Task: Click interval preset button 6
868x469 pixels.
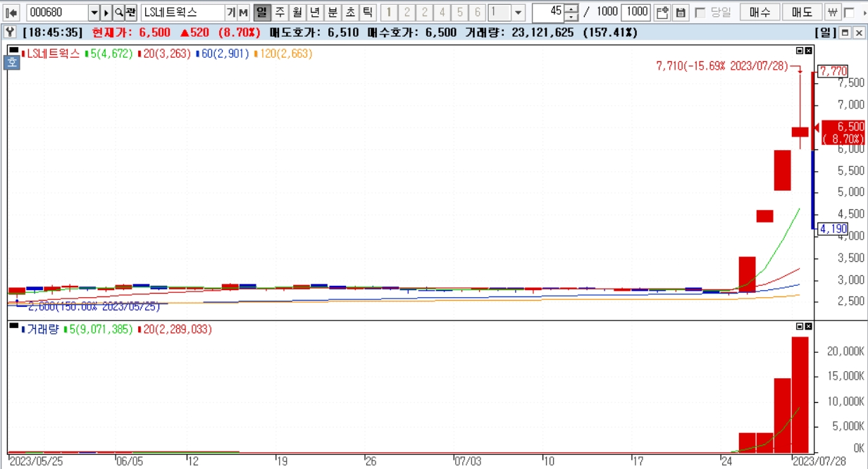Action: coord(477,12)
